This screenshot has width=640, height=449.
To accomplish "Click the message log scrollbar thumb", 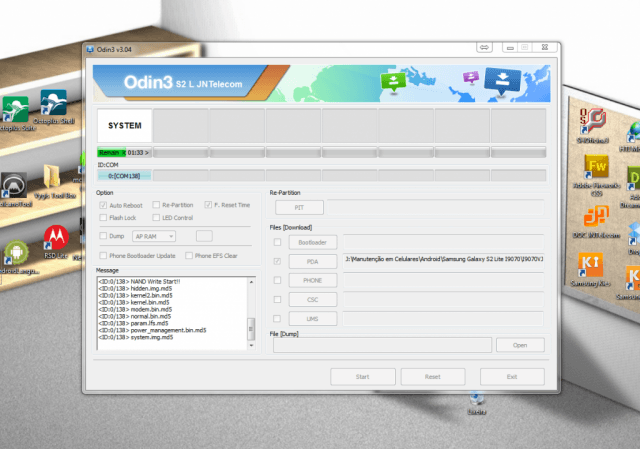I will point(251,329).
